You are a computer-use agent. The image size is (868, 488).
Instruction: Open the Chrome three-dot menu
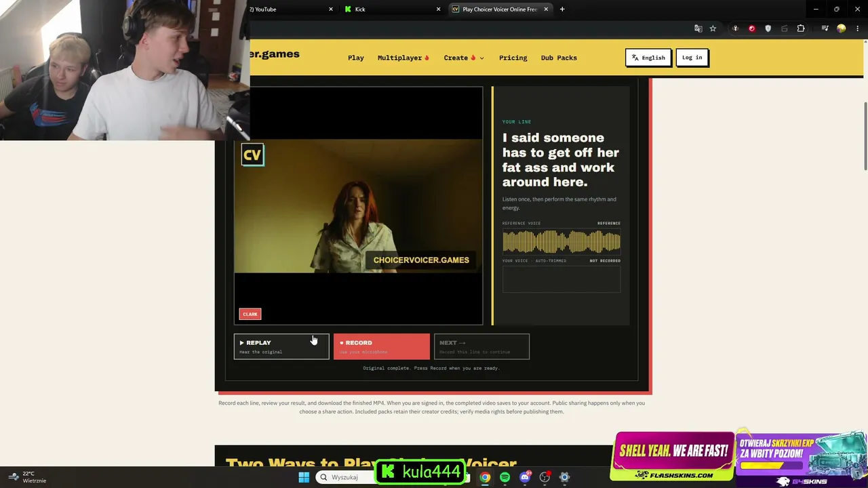pos(857,28)
